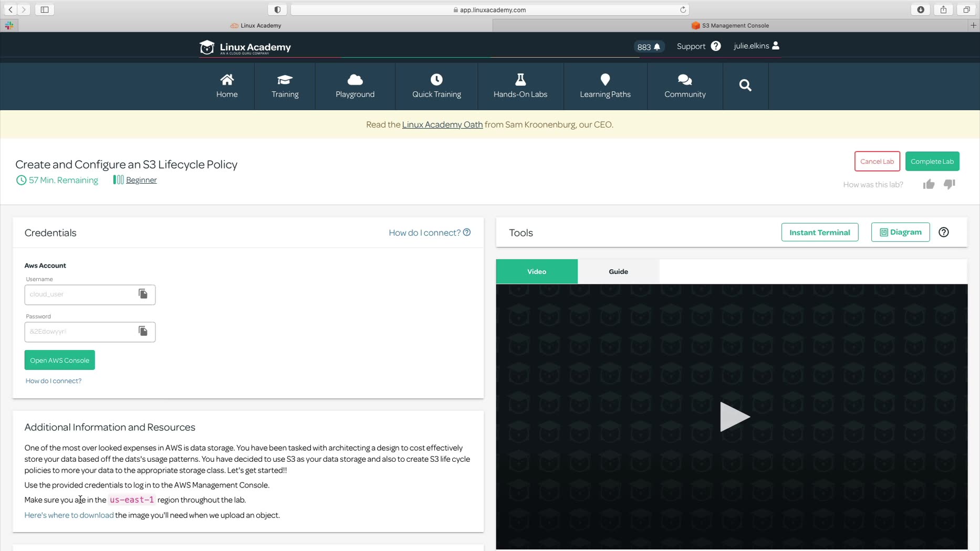Screen dimensions: 980x551
Task: Click the Support link in header
Action: (691, 46)
